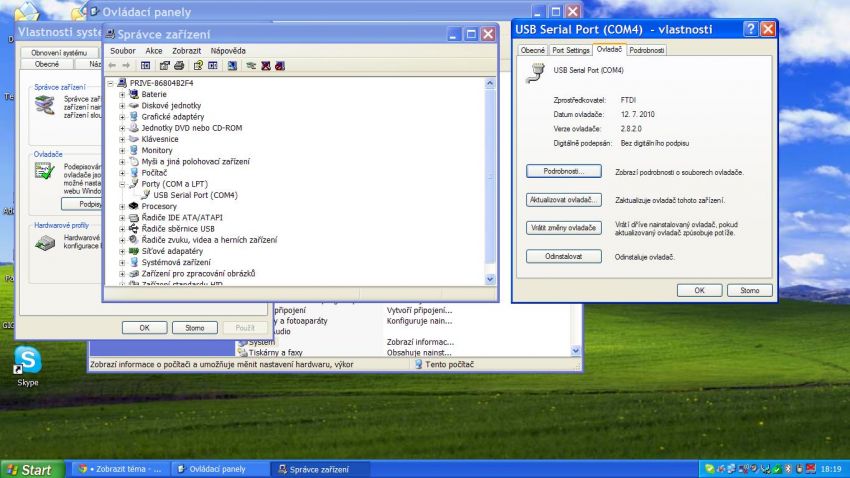Screen dimensions: 850x478
Task: Open the Akce menu
Action: coord(153,51)
